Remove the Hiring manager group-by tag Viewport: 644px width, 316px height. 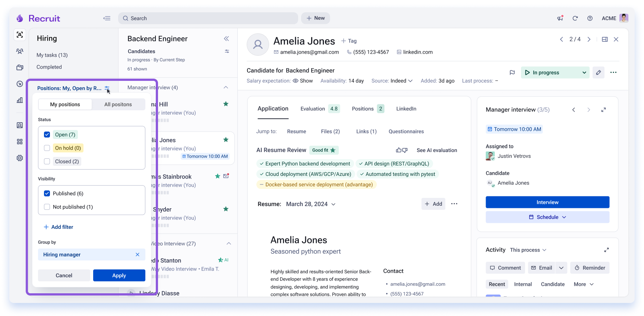138,255
